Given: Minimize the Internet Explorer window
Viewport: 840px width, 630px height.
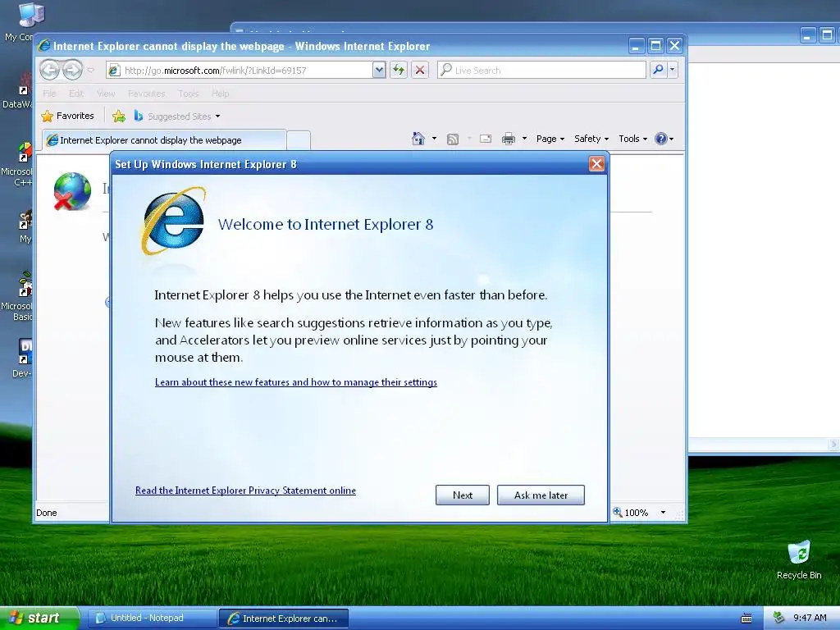Looking at the screenshot, I should 636,46.
